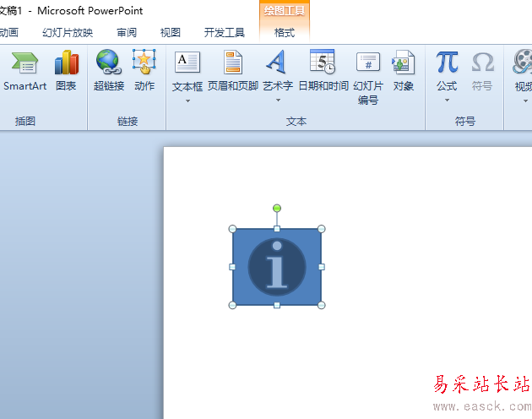
Task: Select the information action button shape
Action: (x=277, y=267)
